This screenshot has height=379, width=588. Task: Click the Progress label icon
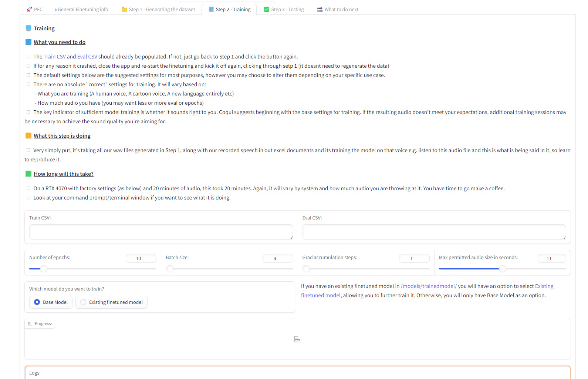[30, 324]
